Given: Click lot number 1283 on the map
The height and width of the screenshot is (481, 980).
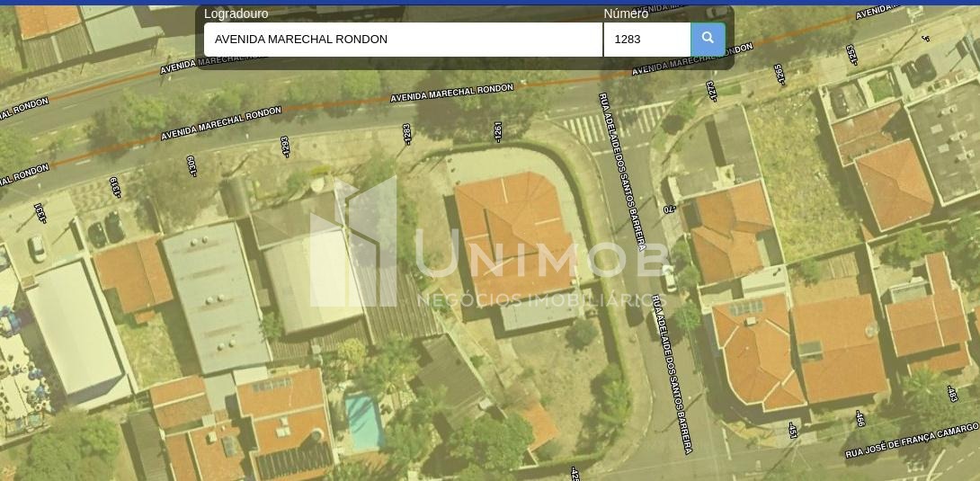Looking at the screenshot, I should tap(407, 134).
